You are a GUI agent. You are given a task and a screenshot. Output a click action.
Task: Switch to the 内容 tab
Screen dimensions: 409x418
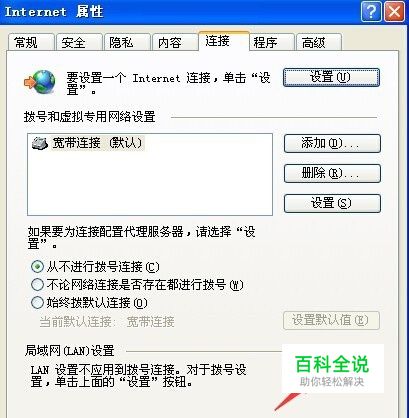coord(175,43)
